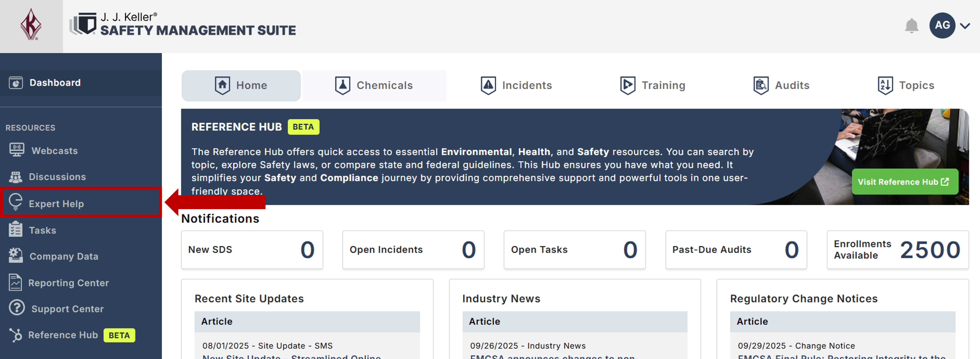
Task: Open the Training tab
Action: pos(653,85)
